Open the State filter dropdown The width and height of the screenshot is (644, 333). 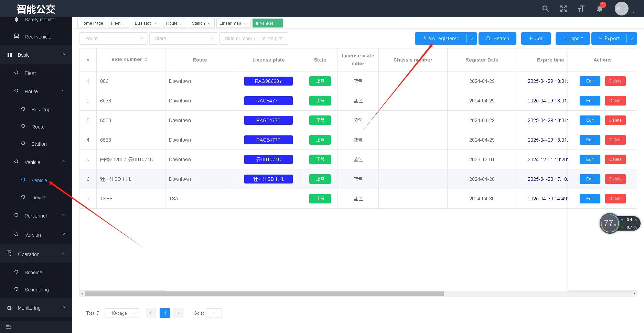click(x=184, y=38)
